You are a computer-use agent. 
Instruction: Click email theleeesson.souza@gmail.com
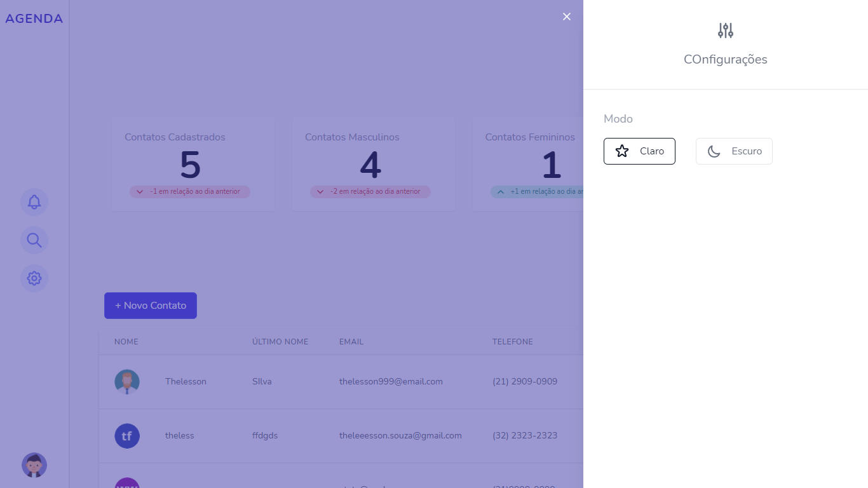coord(400,436)
